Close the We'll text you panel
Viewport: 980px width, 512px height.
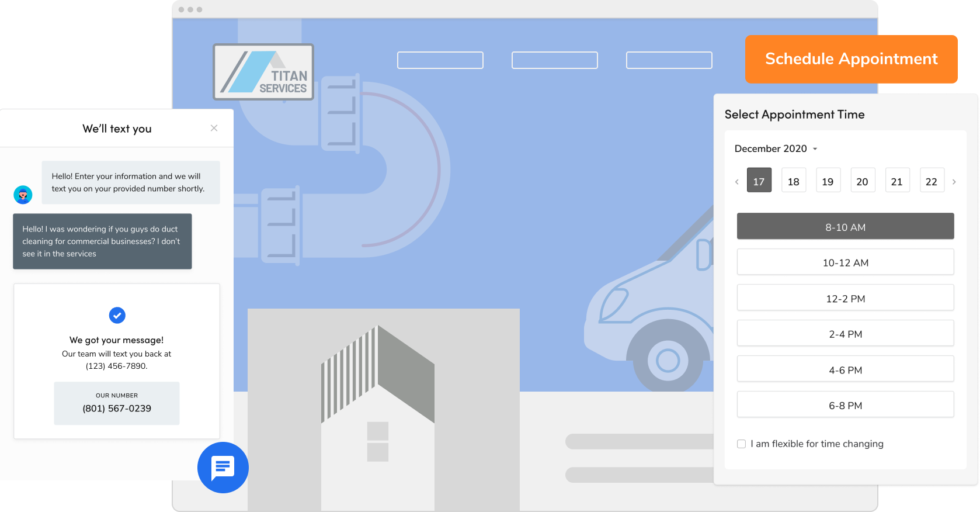click(x=214, y=128)
